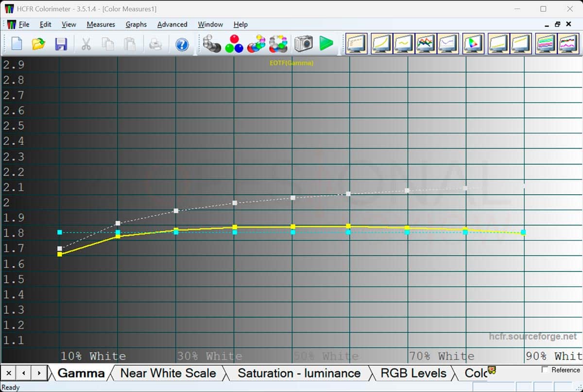Measure primaries and secondaries with the multicolor spheres icon
Image resolution: width=583 pixels, height=392 pixels.
coord(256,44)
